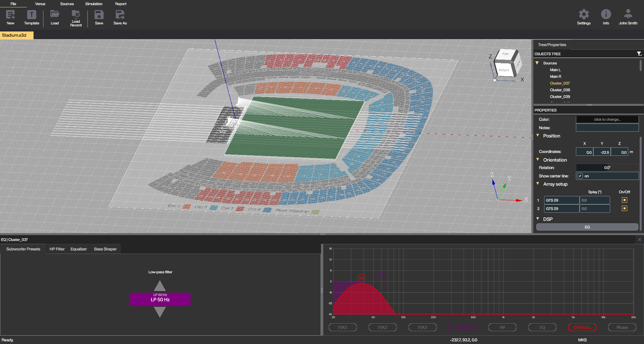Open the Simulation menu
This screenshot has height=344, width=644.
pos(94,4)
